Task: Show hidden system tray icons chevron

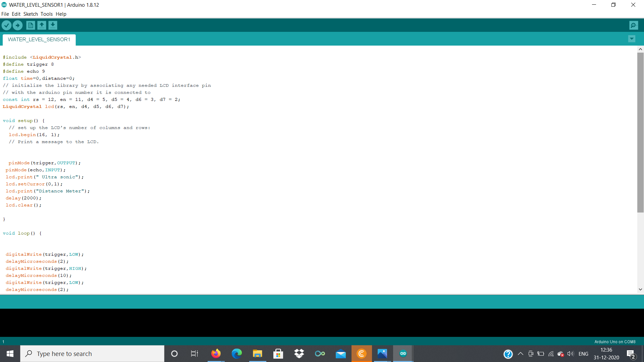Action: click(521, 354)
